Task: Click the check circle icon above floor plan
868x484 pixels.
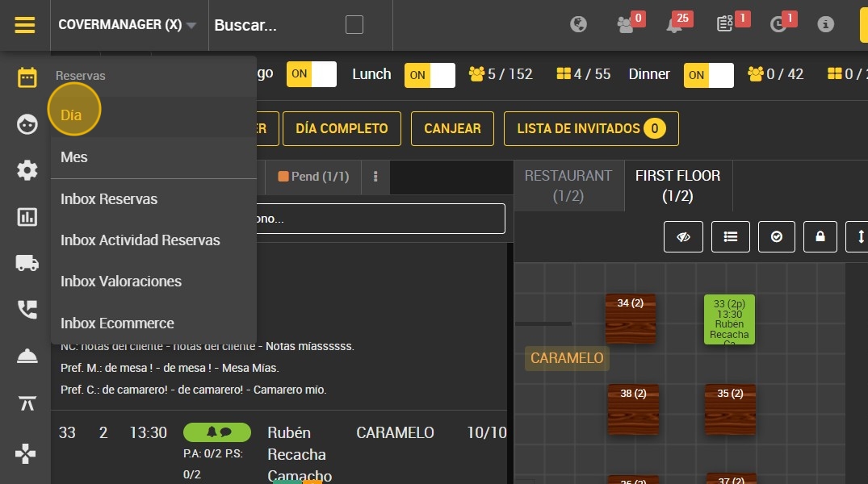Action: [777, 236]
